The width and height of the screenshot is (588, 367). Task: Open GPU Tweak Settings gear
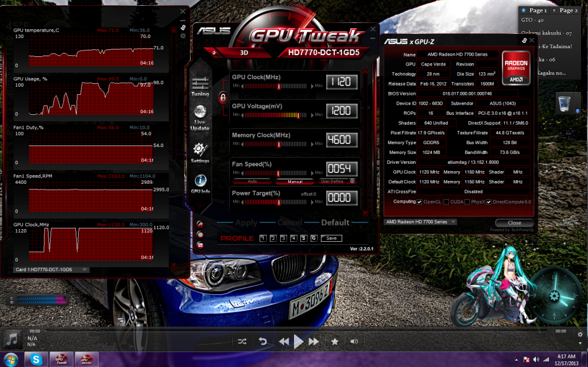click(x=200, y=152)
